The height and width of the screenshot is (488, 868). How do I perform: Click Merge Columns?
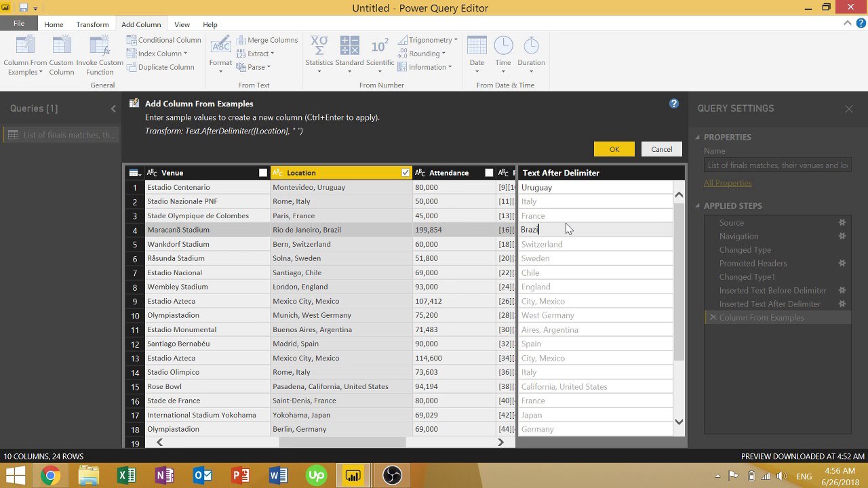click(x=267, y=40)
